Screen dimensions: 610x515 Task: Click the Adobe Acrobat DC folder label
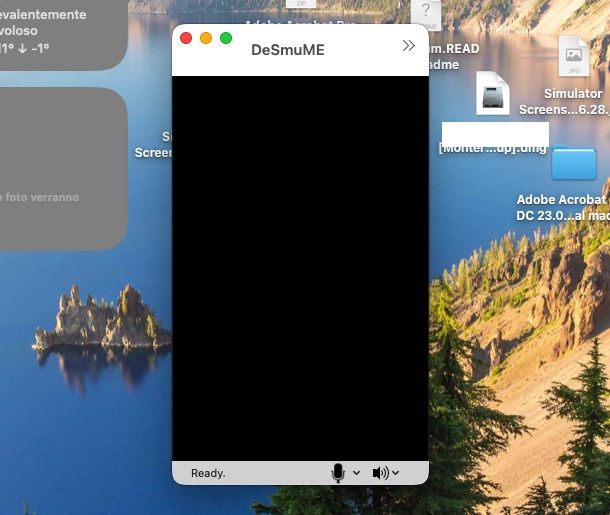(x=561, y=207)
